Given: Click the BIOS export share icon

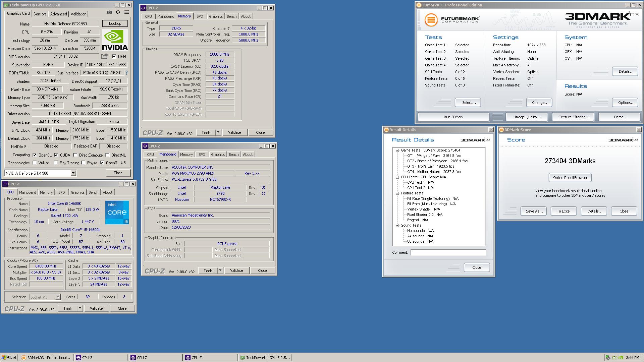Looking at the screenshot, I should [x=105, y=56].
